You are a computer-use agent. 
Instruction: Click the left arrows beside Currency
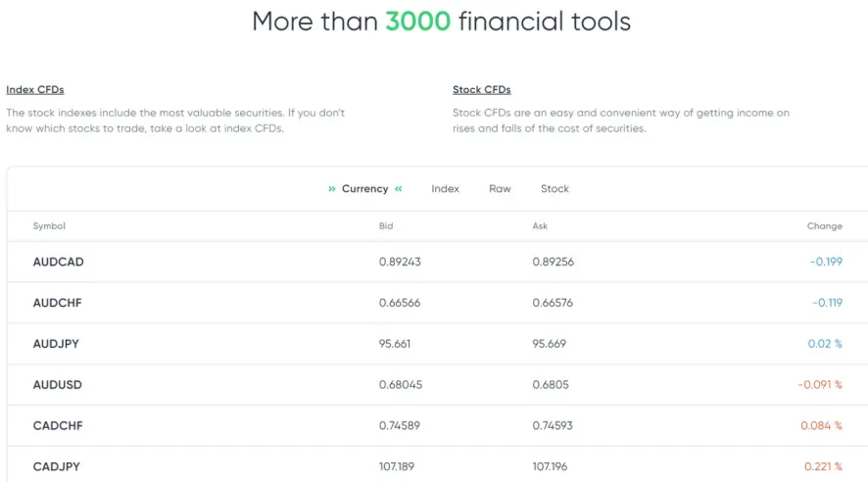(x=332, y=189)
